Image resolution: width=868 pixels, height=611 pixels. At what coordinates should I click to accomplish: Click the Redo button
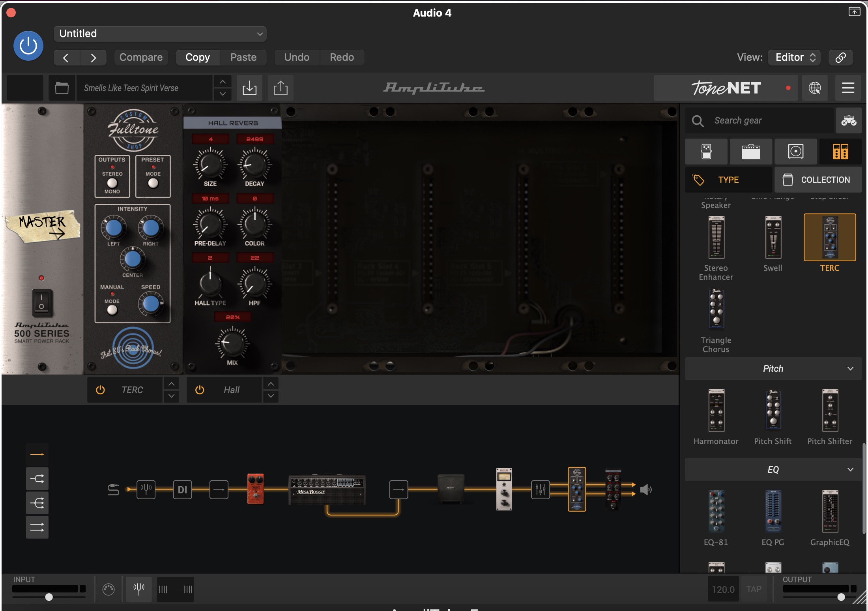point(342,58)
